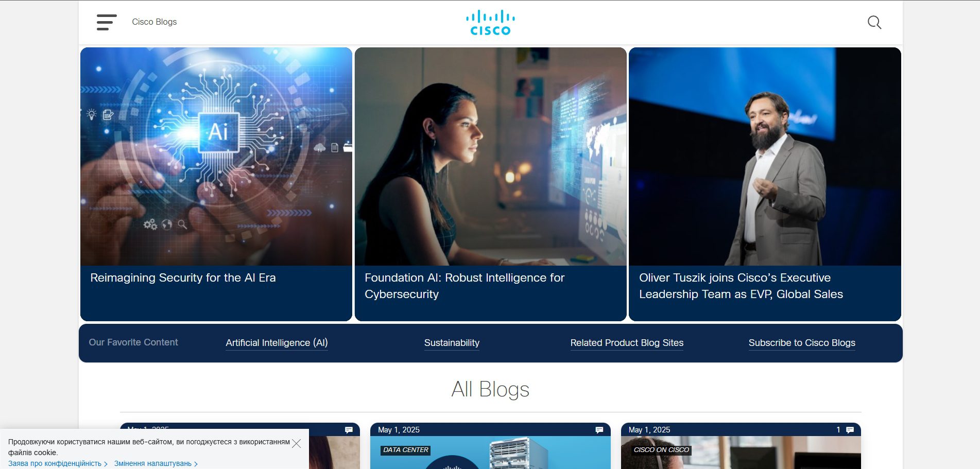Click the AI chip featured image
Viewport: 980px width, 469px height.
(216, 157)
